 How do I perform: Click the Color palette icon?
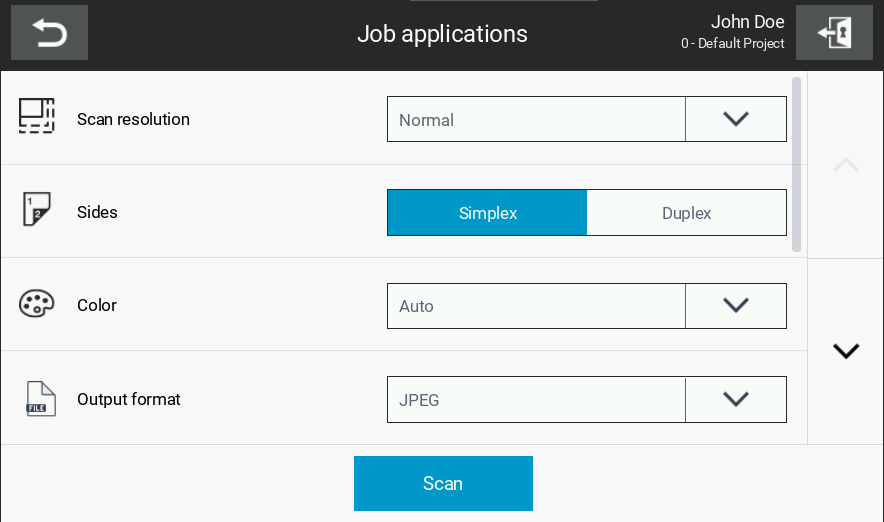point(37,304)
